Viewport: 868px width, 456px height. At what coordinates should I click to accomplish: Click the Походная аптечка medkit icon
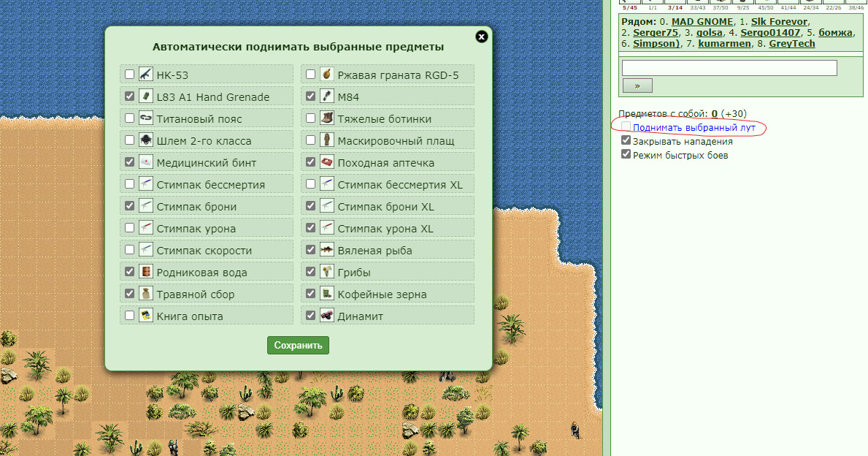point(326,162)
